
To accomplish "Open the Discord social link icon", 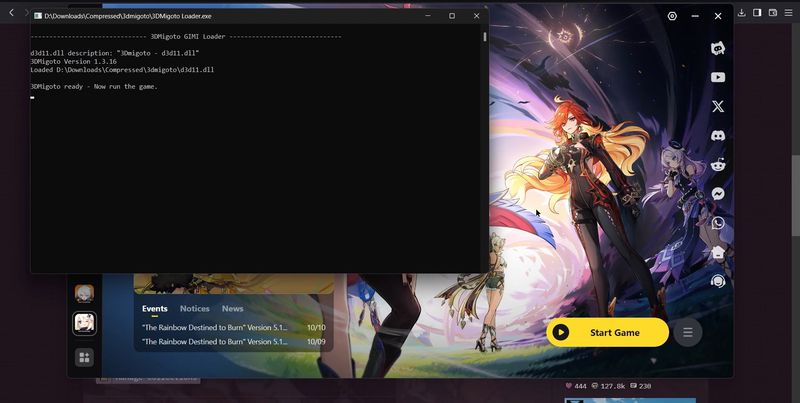I will pyautogui.click(x=718, y=135).
